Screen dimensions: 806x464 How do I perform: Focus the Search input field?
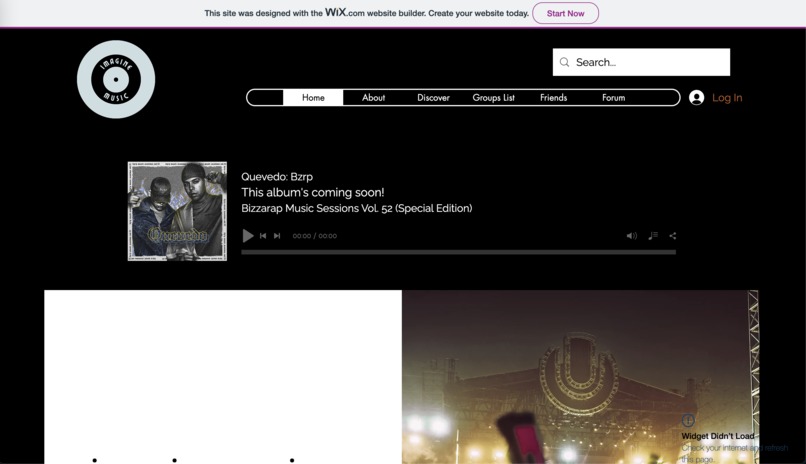pyautogui.click(x=641, y=62)
